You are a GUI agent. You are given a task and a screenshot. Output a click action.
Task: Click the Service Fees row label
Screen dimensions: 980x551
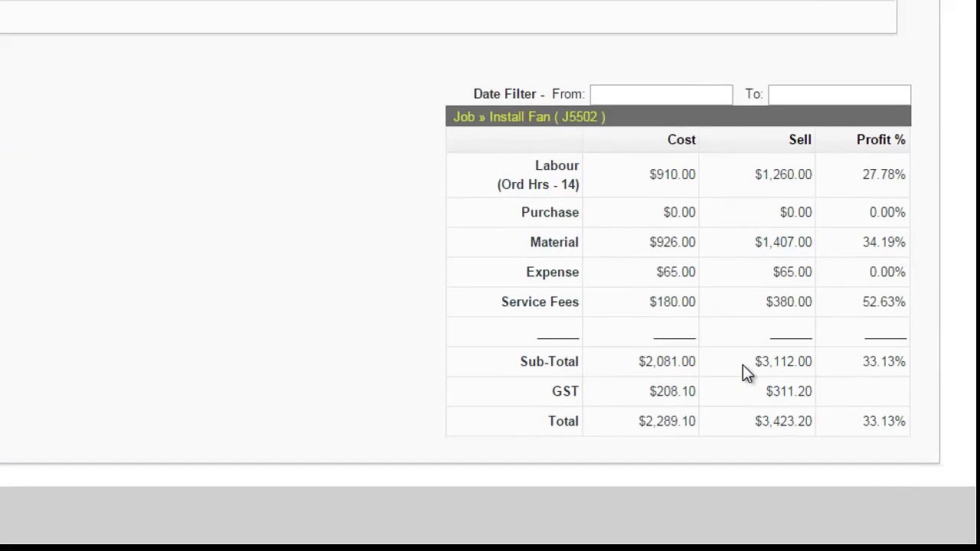pos(540,302)
